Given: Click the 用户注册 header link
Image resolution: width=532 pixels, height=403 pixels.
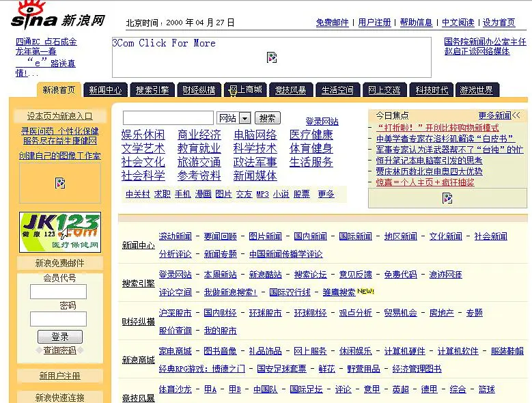Looking at the screenshot, I should (x=374, y=23).
